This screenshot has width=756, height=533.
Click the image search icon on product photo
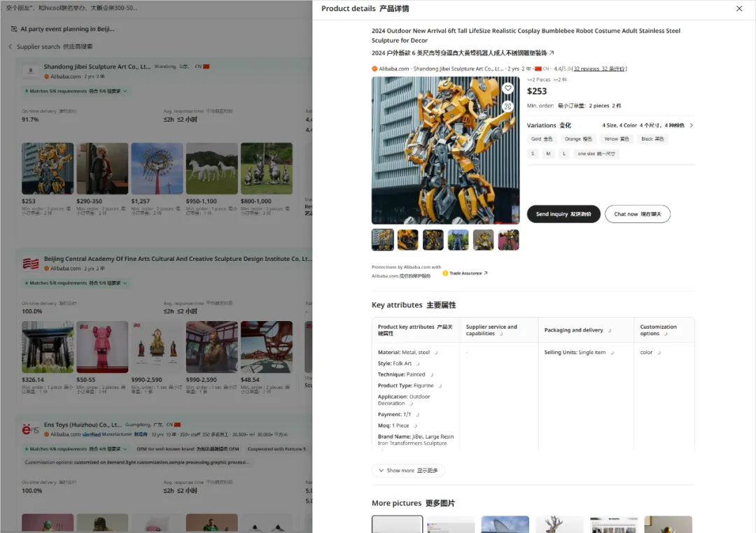coord(507,106)
